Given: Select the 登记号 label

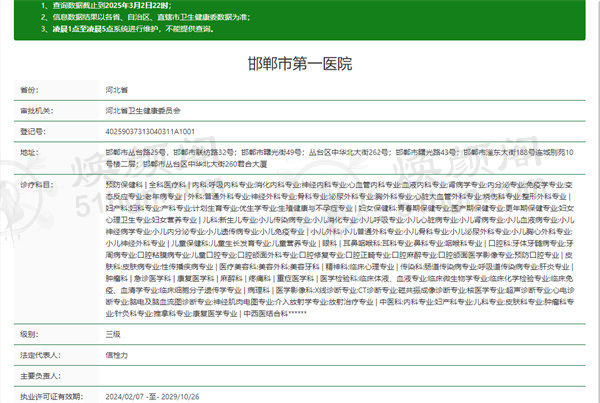Looking at the screenshot, I should click(x=33, y=132).
